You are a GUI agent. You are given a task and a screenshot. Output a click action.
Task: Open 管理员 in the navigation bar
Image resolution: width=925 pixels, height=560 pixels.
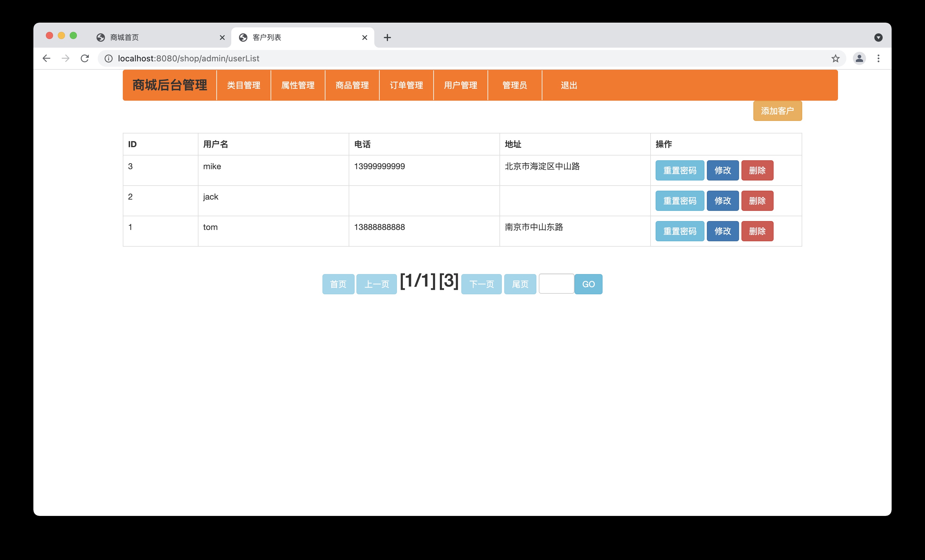(x=515, y=85)
